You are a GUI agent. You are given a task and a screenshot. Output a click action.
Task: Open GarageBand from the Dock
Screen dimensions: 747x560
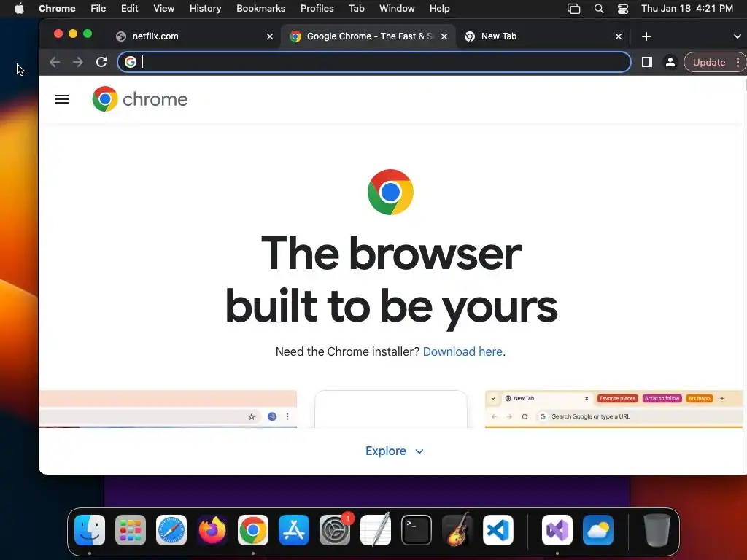coord(457,530)
